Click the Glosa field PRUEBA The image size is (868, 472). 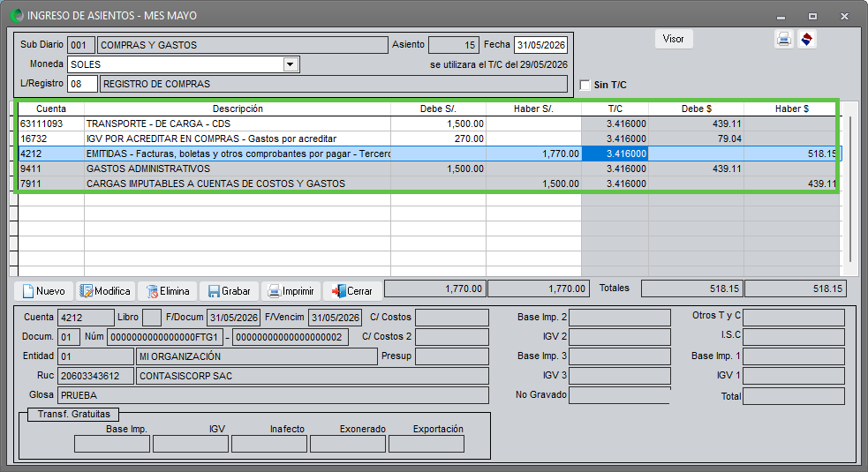click(273, 395)
